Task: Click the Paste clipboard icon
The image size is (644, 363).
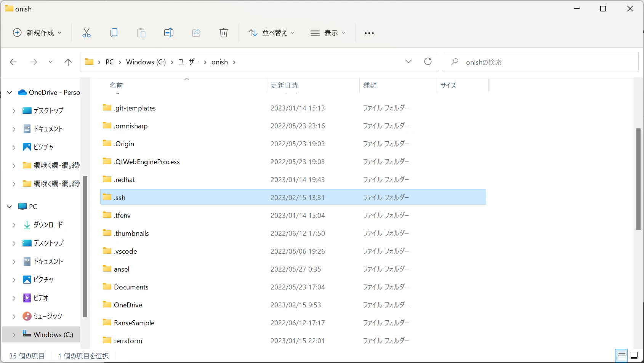Action: point(141,33)
